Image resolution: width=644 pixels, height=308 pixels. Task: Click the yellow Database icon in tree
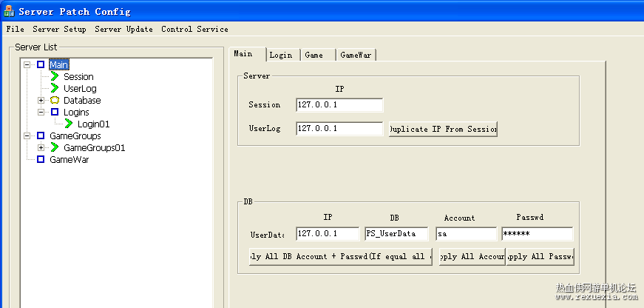pos(55,101)
